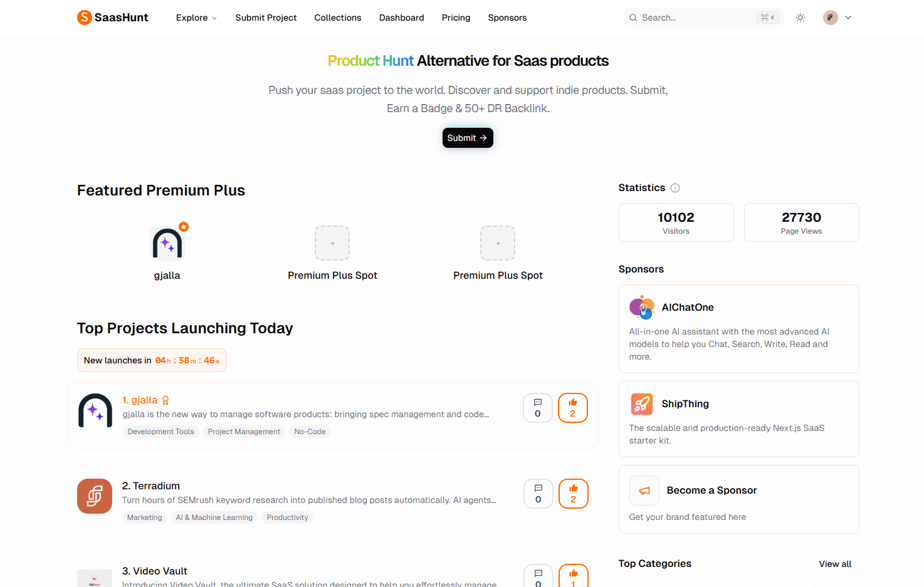Open the user avatar dropdown menu

(837, 18)
